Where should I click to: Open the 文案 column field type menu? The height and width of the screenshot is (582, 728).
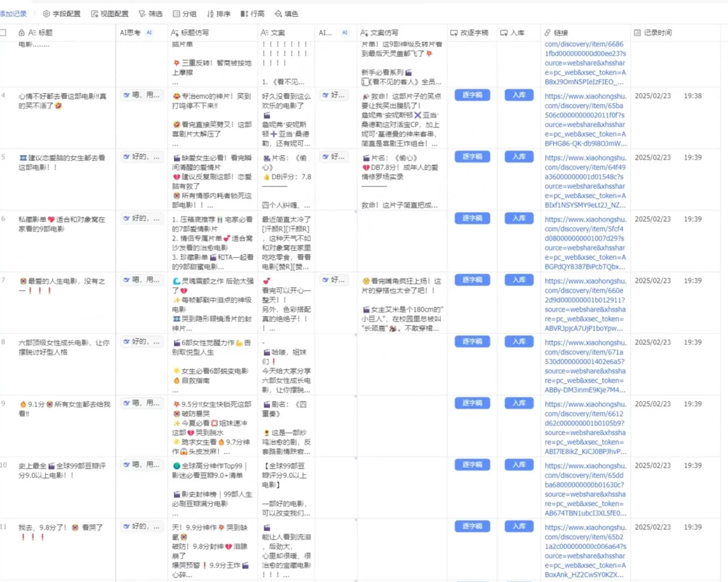click(265, 32)
